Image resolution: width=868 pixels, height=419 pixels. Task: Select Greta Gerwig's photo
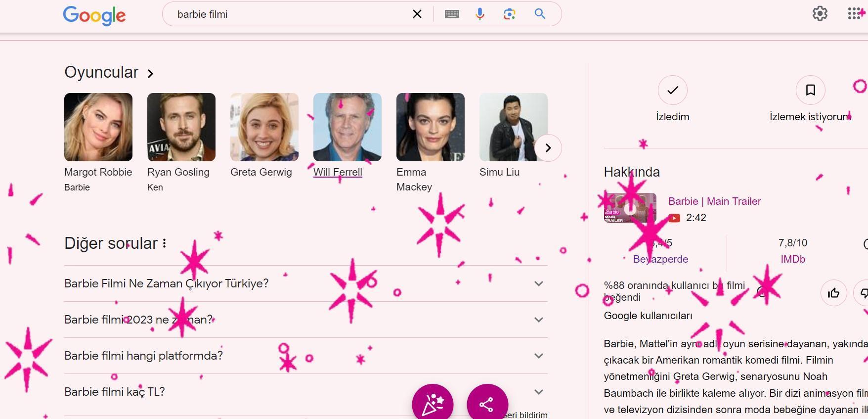click(264, 127)
